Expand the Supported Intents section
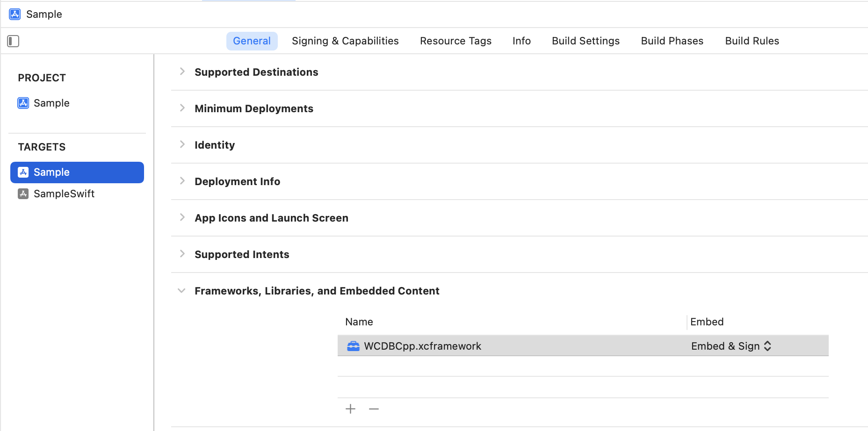 [182, 254]
